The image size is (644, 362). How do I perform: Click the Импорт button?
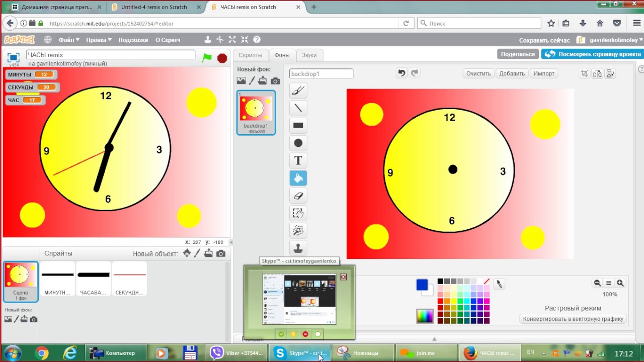pos(544,73)
